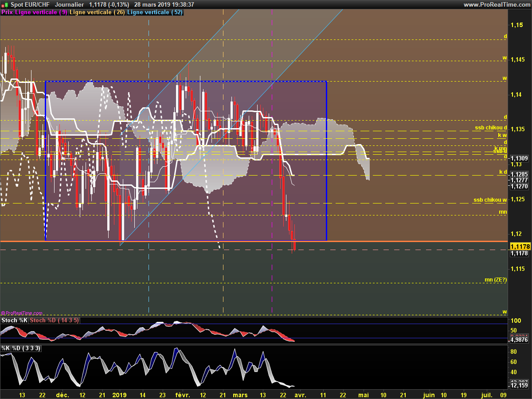Viewport: 532px width, 399px height.
Task: Select the %D (3 3 3) label
Action: (x=26, y=348)
